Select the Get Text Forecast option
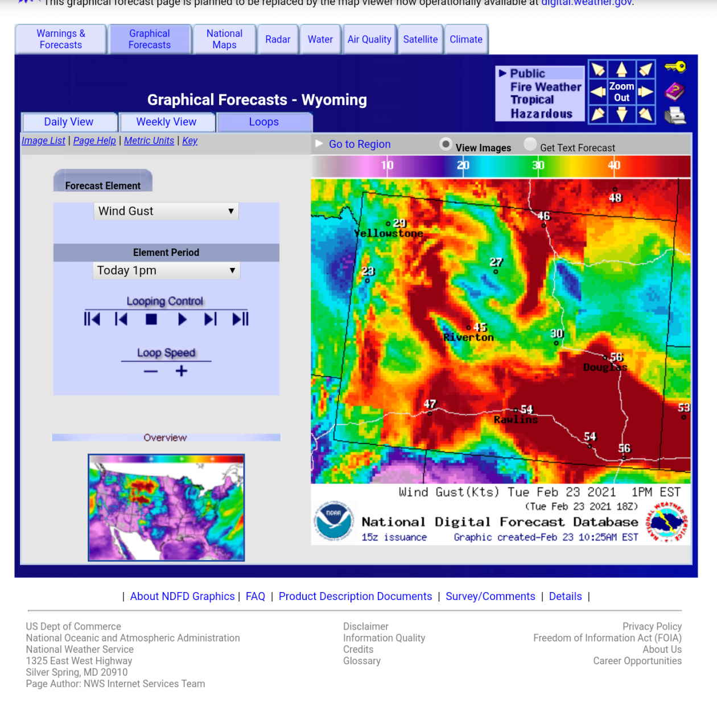 point(530,144)
